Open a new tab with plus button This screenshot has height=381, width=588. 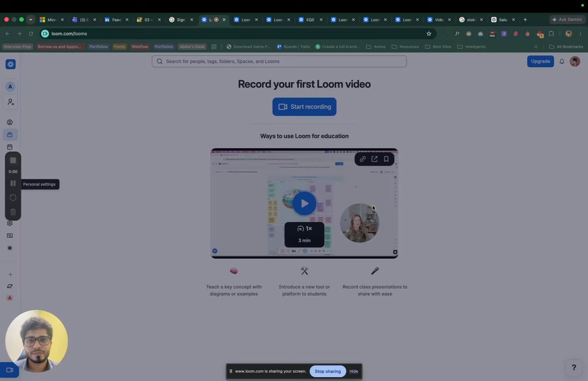point(525,20)
